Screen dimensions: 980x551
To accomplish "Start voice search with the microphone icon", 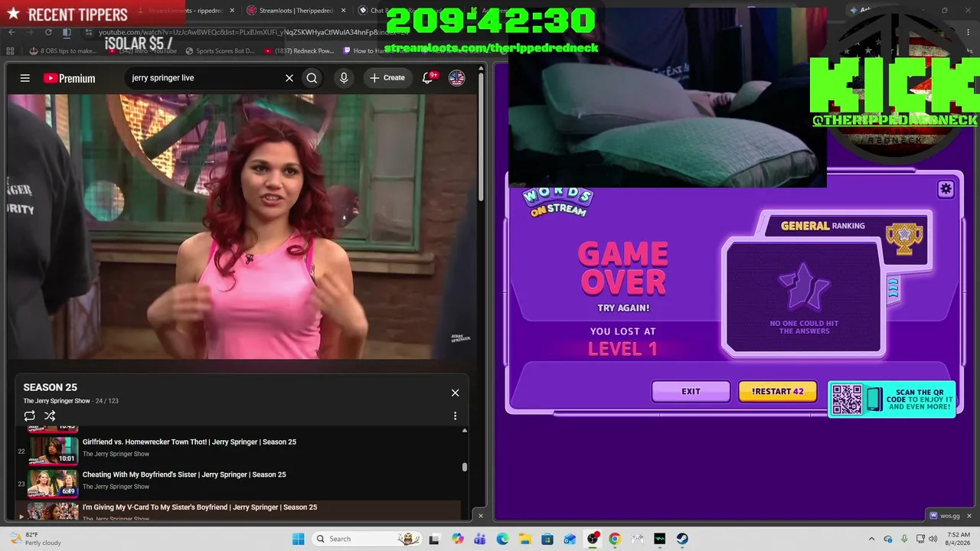I will (344, 78).
